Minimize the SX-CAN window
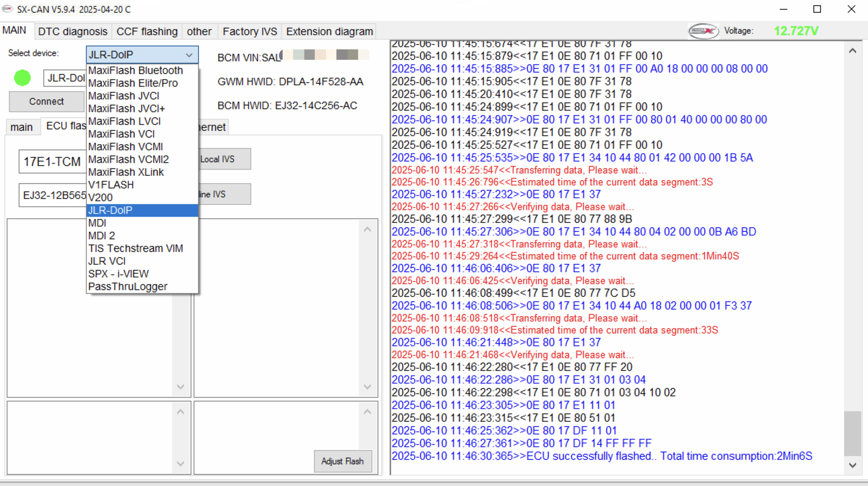Viewport: 868px width, 486px height. pos(784,9)
